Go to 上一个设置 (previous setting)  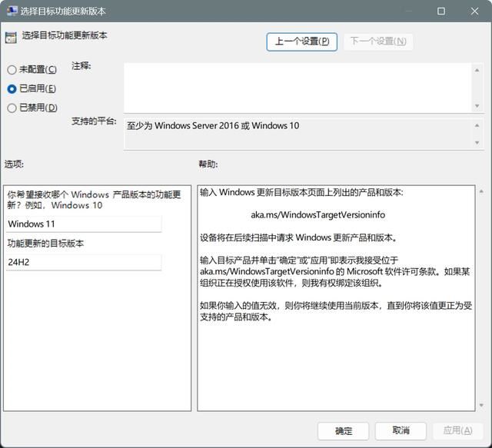point(301,41)
